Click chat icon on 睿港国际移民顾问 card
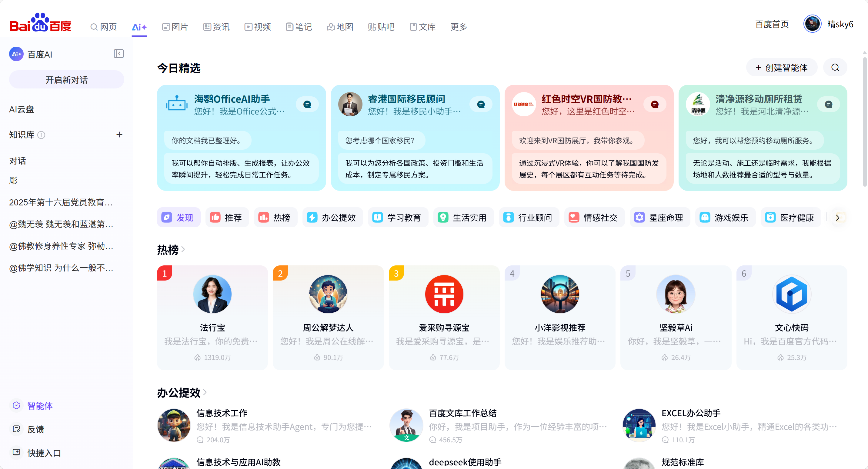868x469 pixels. [x=481, y=105]
